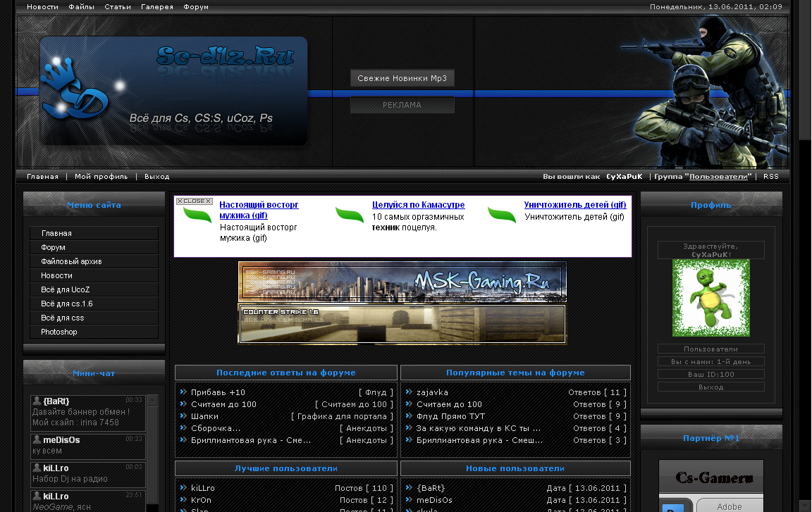812x512 pixels.
Task: Click Выход button in profile block
Action: [711, 387]
